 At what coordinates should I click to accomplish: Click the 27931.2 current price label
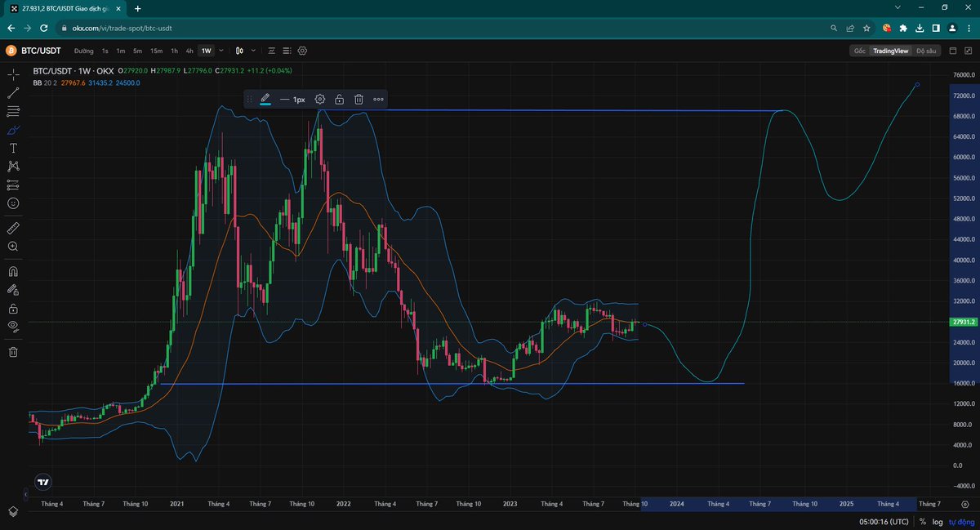[964, 322]
